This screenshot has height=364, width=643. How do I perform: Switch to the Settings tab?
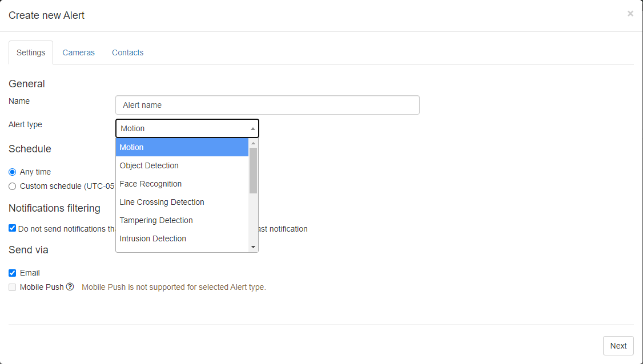[31, 52]
